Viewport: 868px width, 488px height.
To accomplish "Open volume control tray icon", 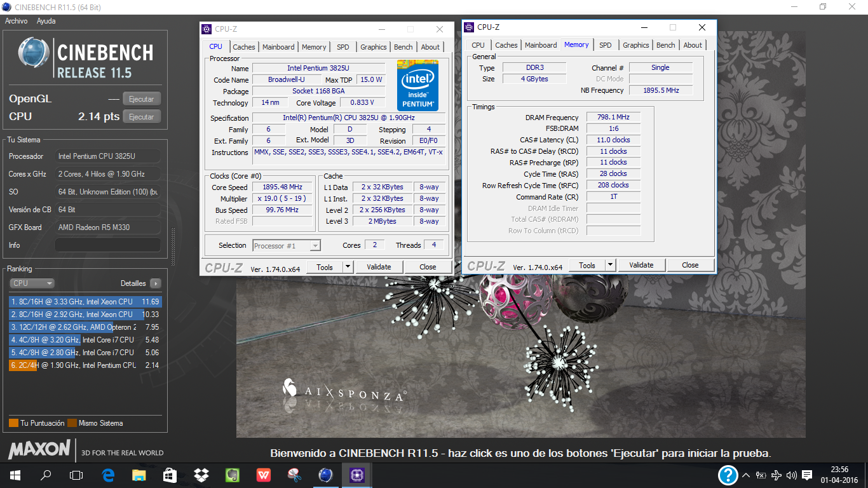I will (x=792, y=475).
